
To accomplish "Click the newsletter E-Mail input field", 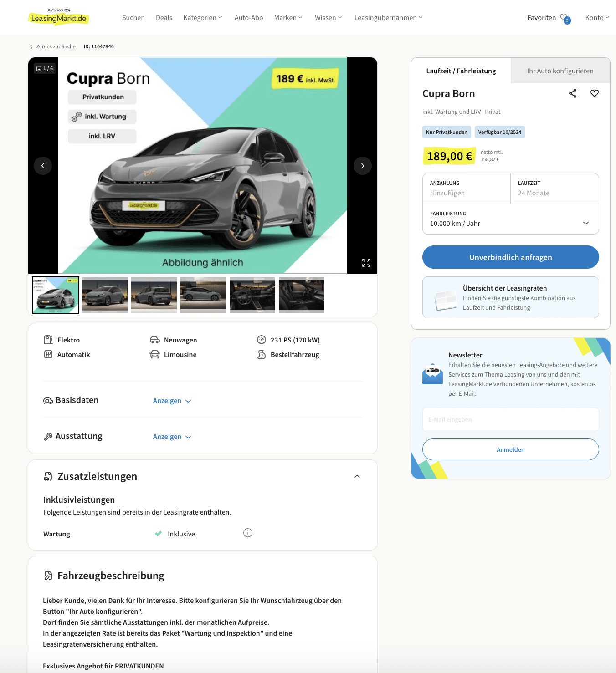I will tap(511, 419).
